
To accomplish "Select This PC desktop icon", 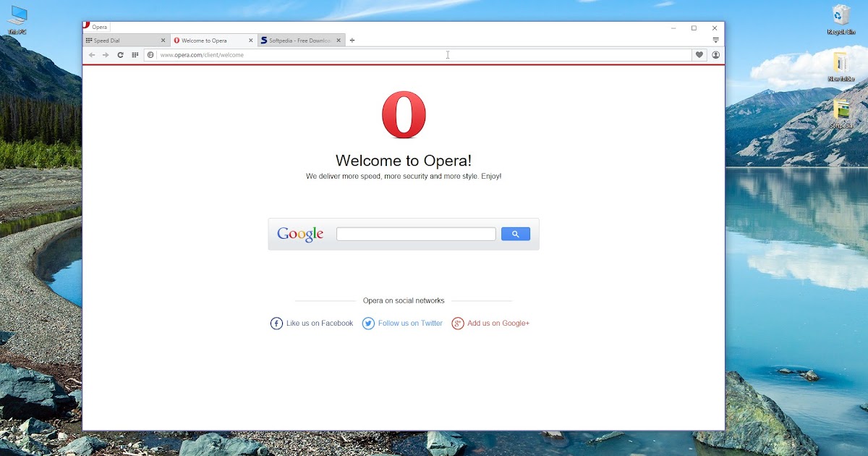I will pos(17,21).
